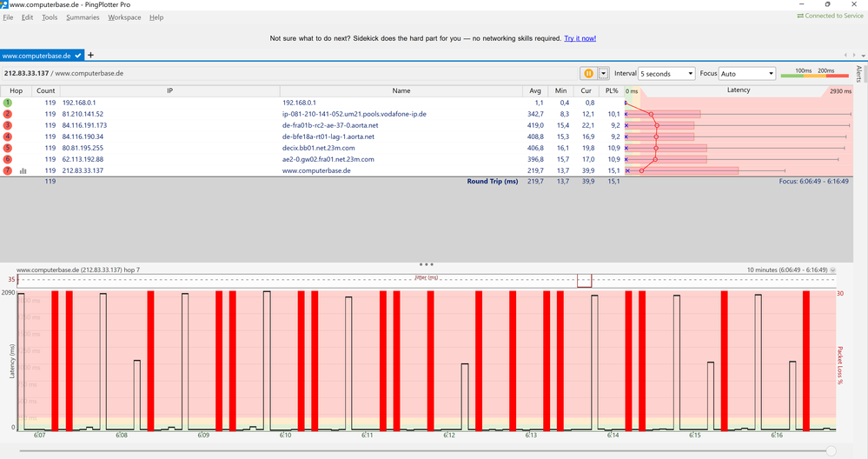Open the Summaries menu
868x459 pixels.
[x=83, y=17]
